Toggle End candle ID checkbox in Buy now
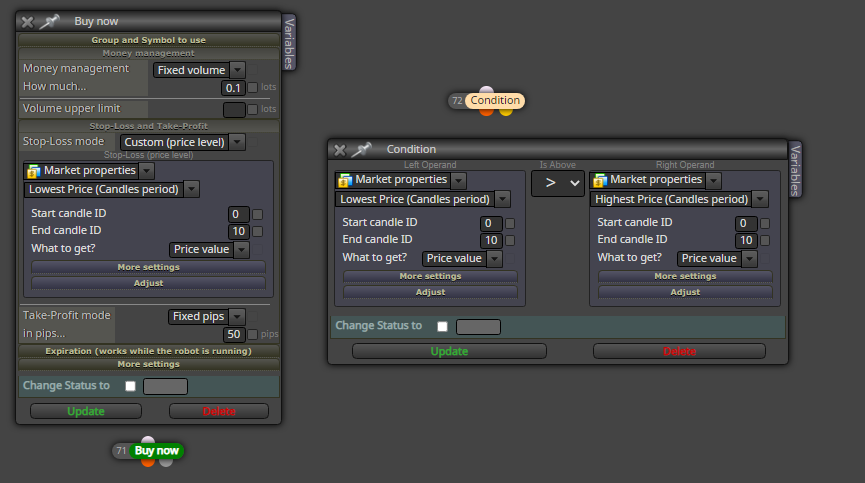The width and height of the screenshot is (865, 483). [258, 231]
